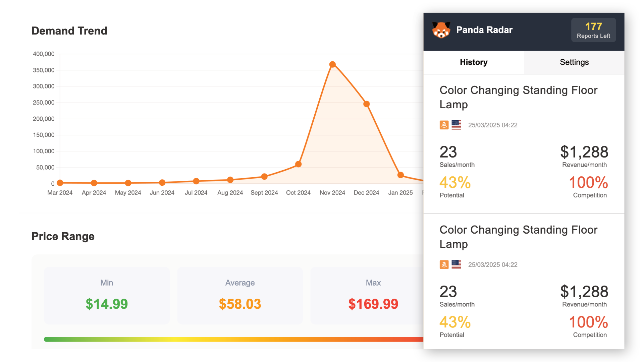Click the US flag in second history entry
The height and width of the screenshot is (362, 644).
coord(456,264)
